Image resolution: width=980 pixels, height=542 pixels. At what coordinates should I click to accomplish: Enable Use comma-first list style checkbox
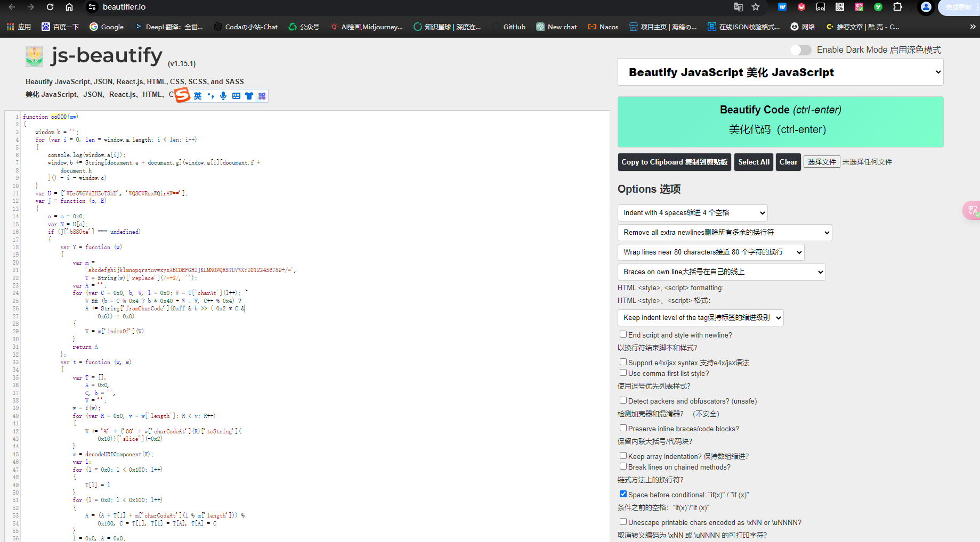(623, 373)
